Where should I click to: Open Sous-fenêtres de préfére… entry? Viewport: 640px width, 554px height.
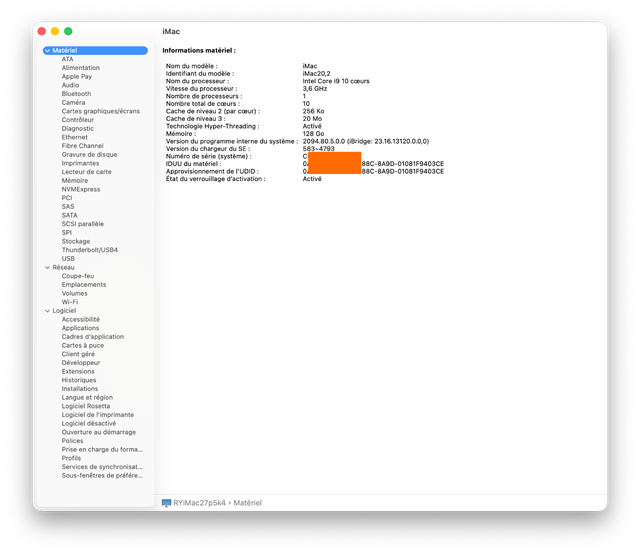click(x=102, y=476)
